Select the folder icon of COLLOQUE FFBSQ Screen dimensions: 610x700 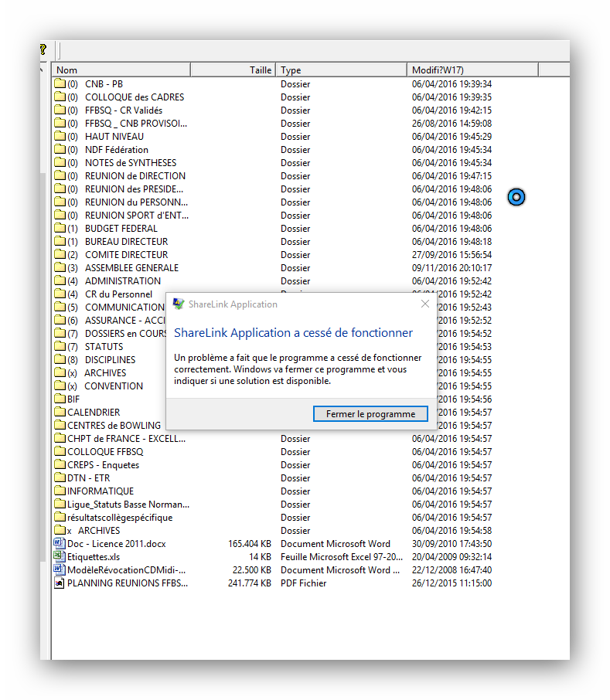tap(60, 451)
